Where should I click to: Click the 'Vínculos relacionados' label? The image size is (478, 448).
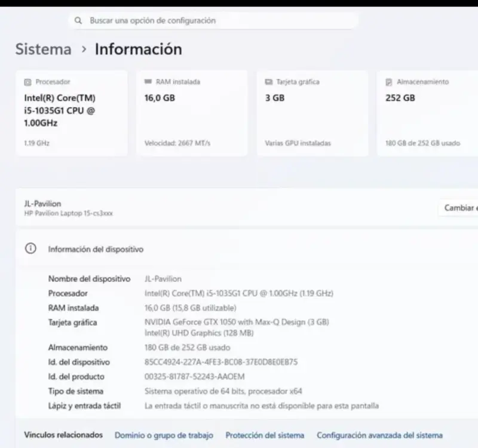(63, 435)
